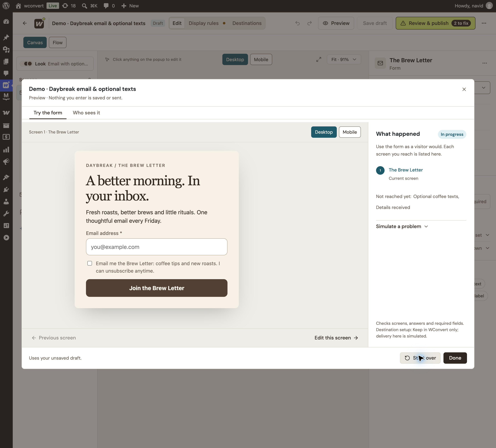Open the Dashboard icon in WordPress sidebar

(x=6, y=22)
